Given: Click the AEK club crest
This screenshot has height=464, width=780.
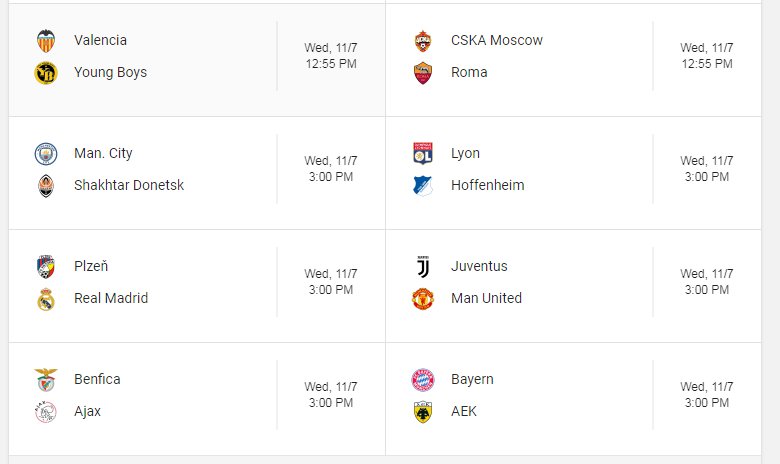Looking at the screenshot, I should [x=423, y=412].
